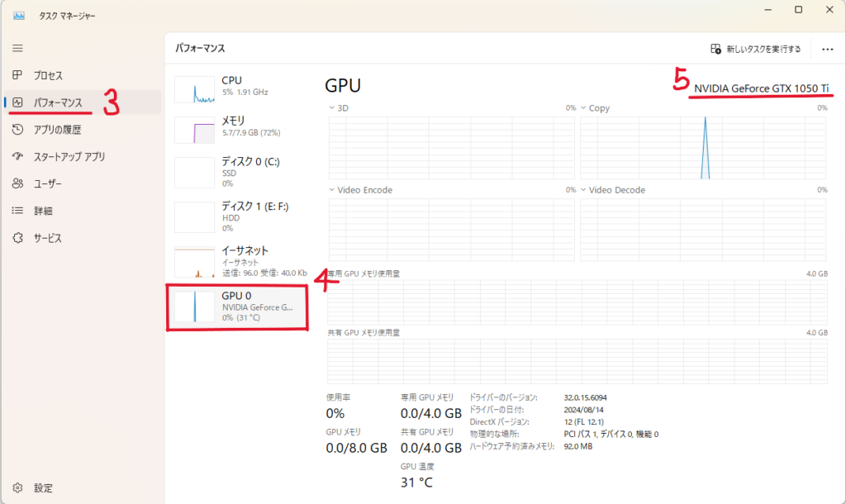
Task: Select the CPU performance thumbnail
Action: coord(240,87)
